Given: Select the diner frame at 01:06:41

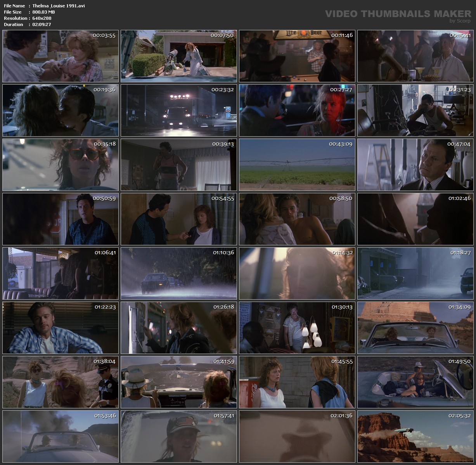Looking at the screenshot, I should (61, 273).
